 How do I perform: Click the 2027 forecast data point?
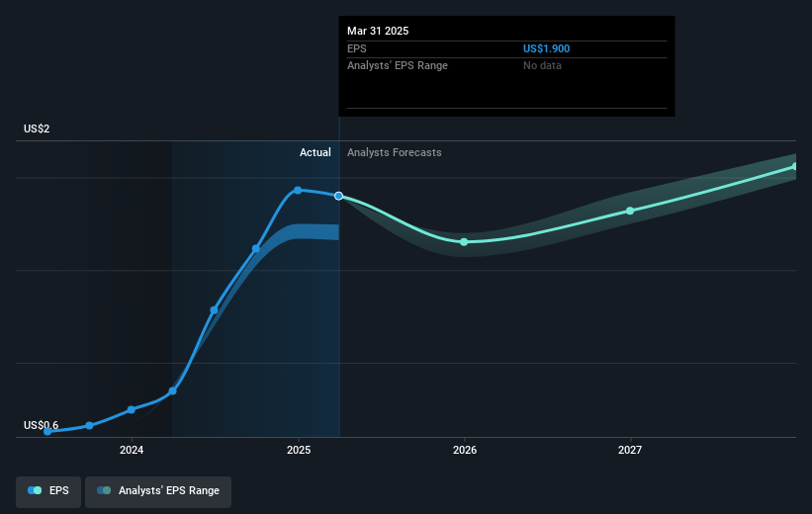pyautogui.click(x=630, y=211)
